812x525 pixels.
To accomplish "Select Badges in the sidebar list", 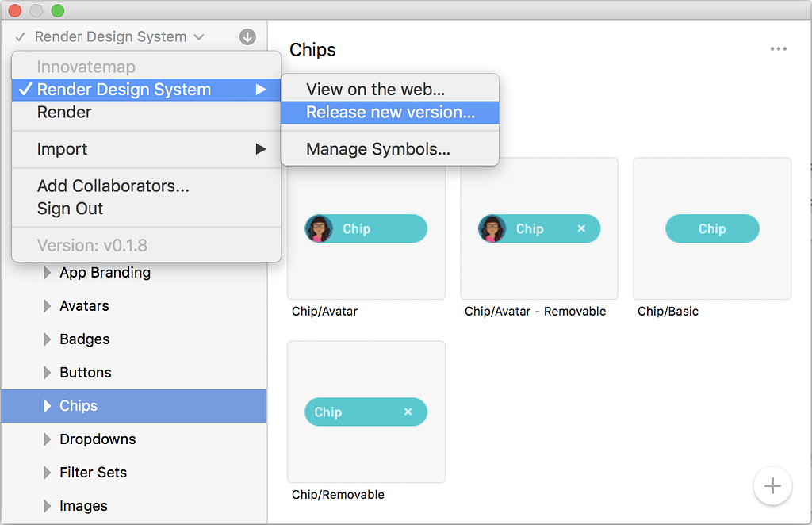I will point(133,339).
